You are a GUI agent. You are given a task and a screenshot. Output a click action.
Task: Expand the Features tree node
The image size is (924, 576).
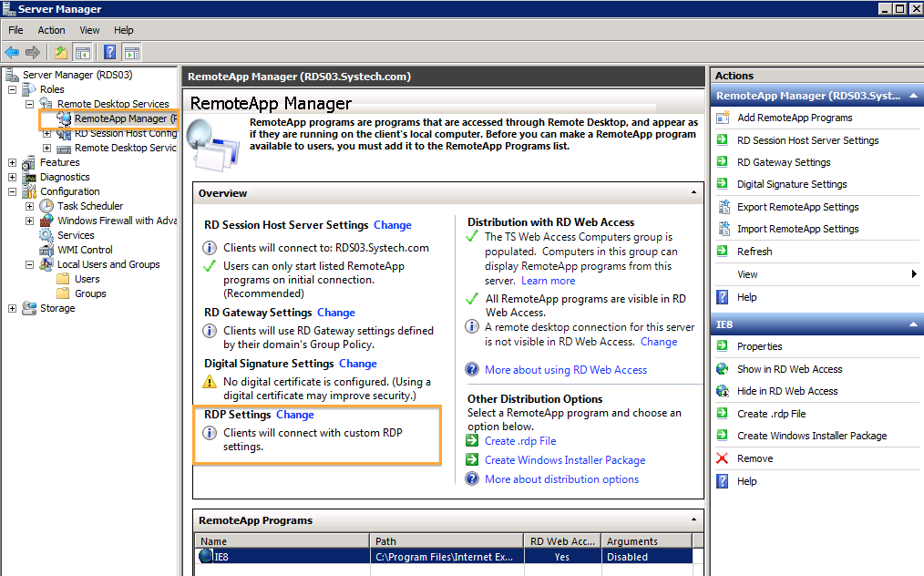[13, 163]
